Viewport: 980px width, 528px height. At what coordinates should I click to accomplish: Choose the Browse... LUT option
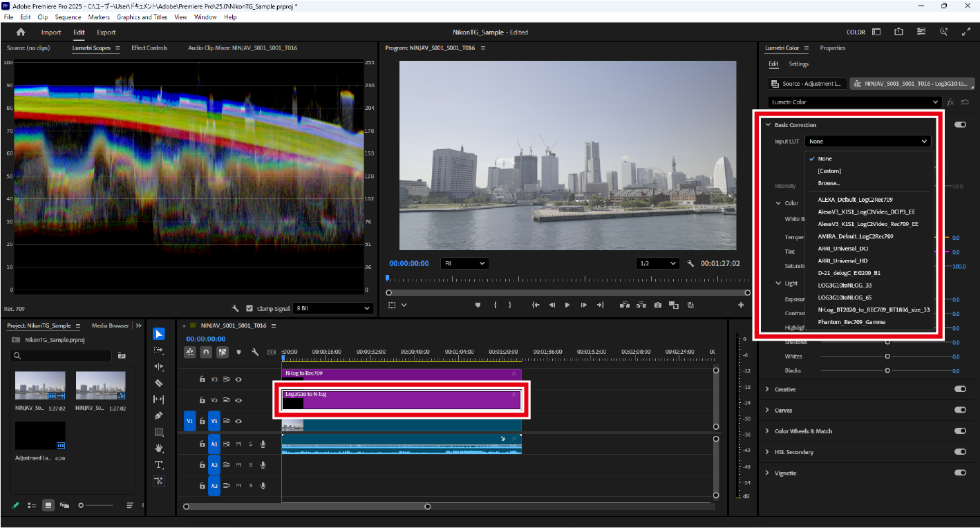[829, 183]
